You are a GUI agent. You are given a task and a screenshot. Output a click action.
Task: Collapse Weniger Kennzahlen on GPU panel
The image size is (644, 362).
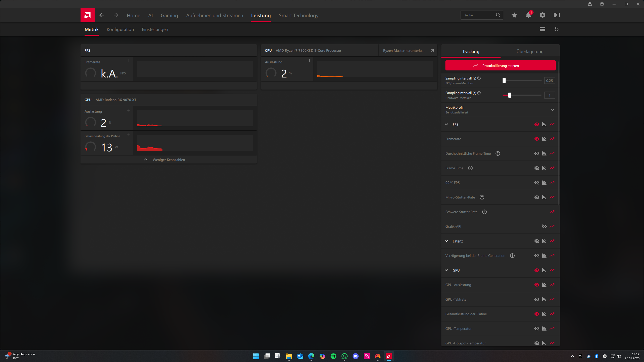(168, 160)
